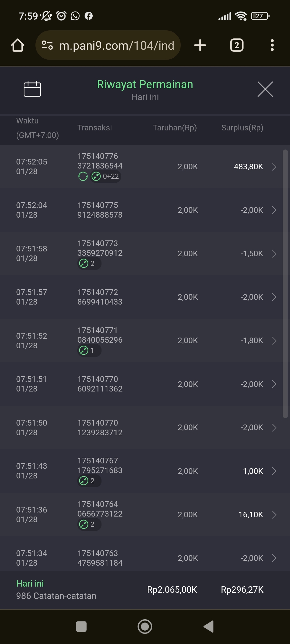The image size is (290, 644).
Task: Tap the refresh icon in the 07:52:05 row
Action: click(x=83, y=177)
